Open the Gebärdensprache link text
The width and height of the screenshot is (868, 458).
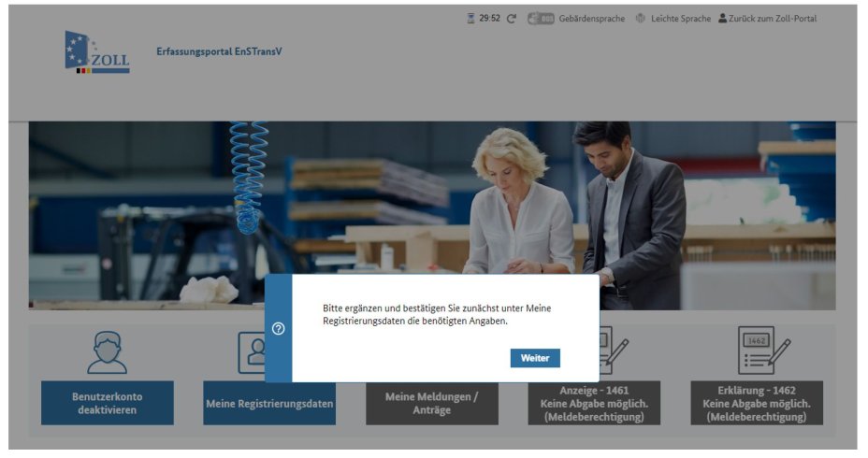click(x=592, y=19)
